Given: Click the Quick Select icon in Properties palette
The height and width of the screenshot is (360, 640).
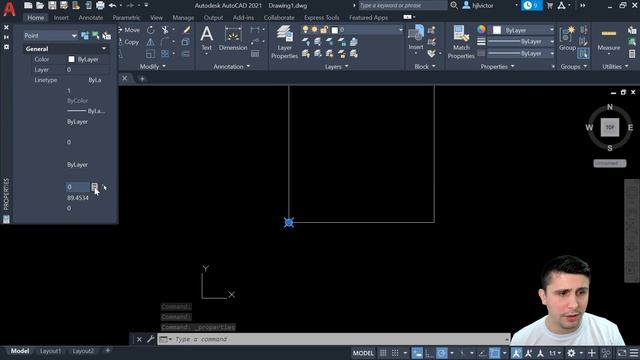Looking at the screenshot, I should click(x=106, y=36).
